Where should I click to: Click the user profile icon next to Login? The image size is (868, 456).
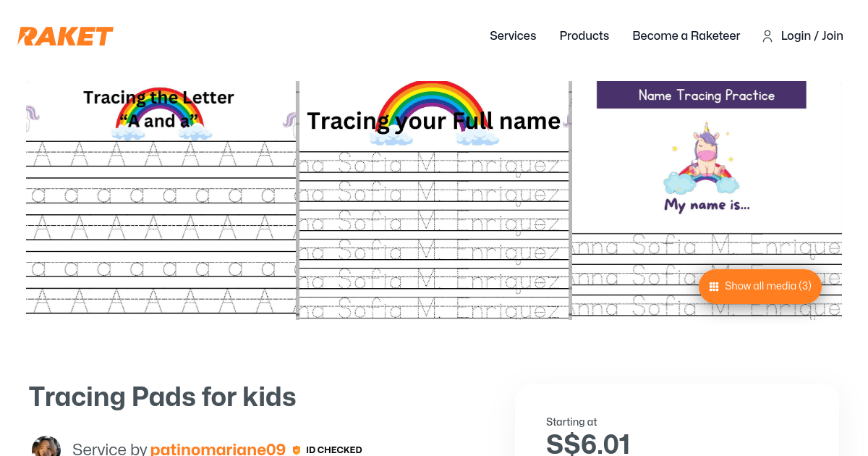click(767, 35)
